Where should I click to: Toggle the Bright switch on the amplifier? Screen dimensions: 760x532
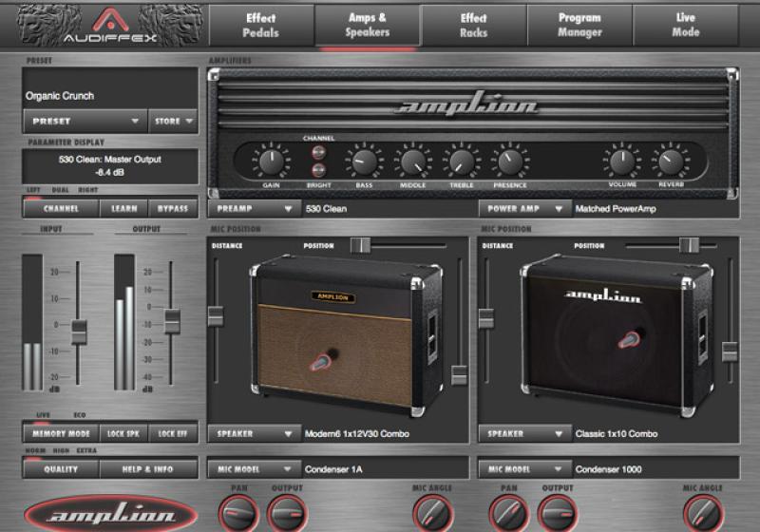[x=318, y=170]
